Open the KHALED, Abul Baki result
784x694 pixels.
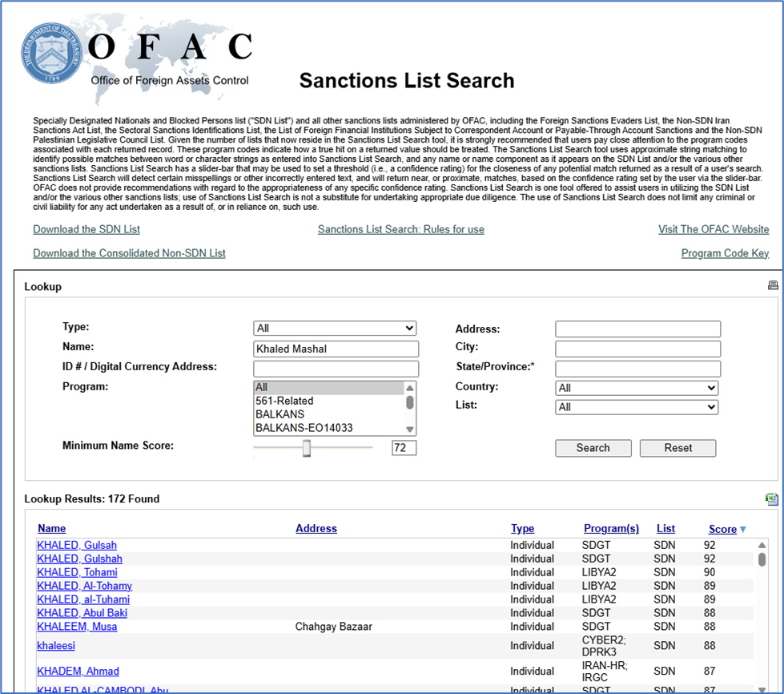pos(82,612)
